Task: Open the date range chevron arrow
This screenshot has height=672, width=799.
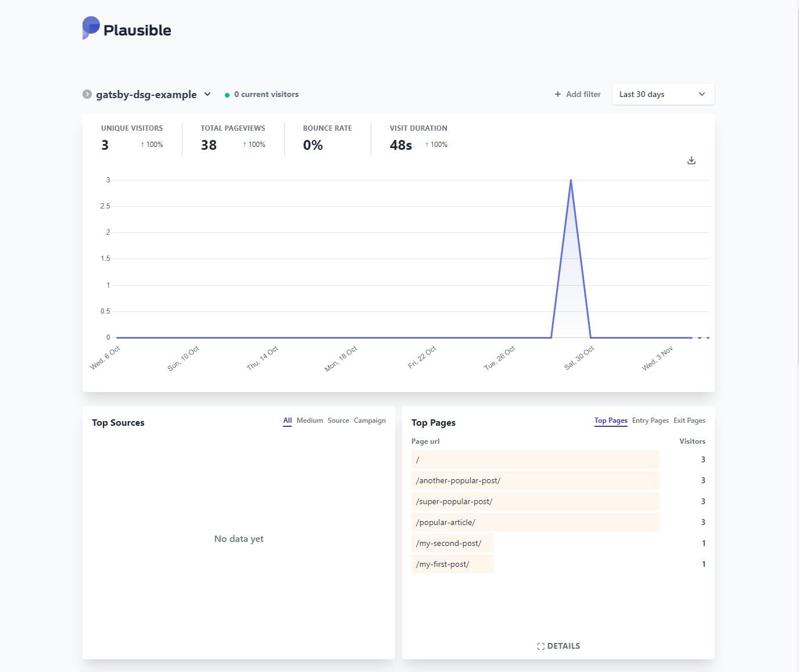Action: pos(702,94)
